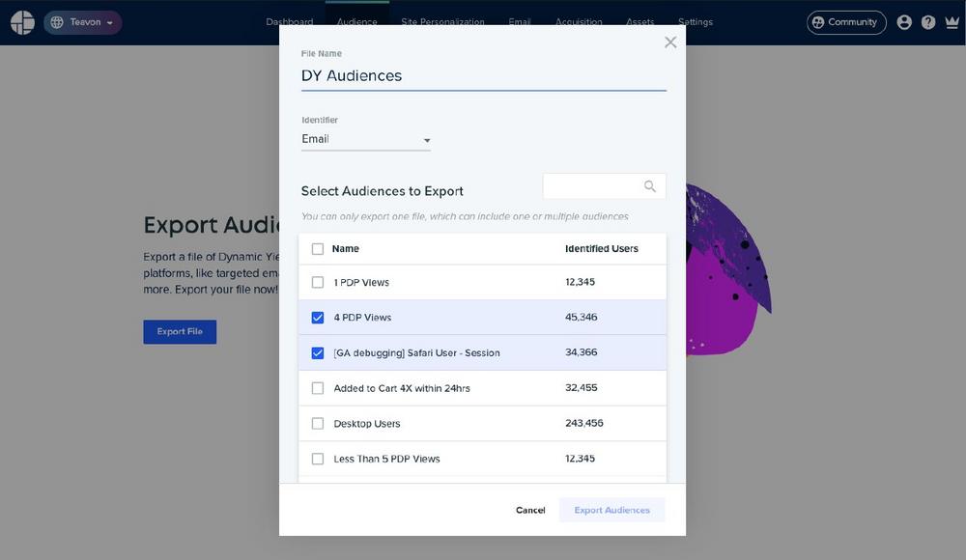This screenshot has height=560, width=966.
Task: Click the Export Audiences button
Action: pos(611,510)
